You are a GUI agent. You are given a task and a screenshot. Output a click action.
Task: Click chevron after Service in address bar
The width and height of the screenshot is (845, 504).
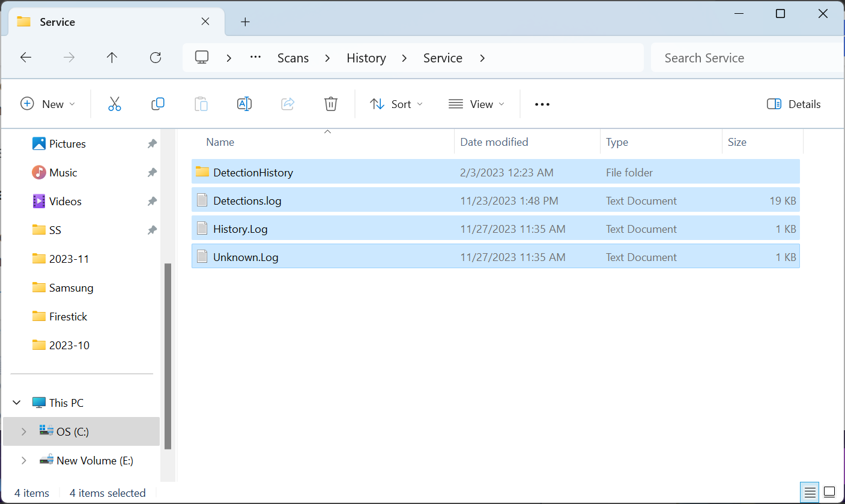point(482,58)
